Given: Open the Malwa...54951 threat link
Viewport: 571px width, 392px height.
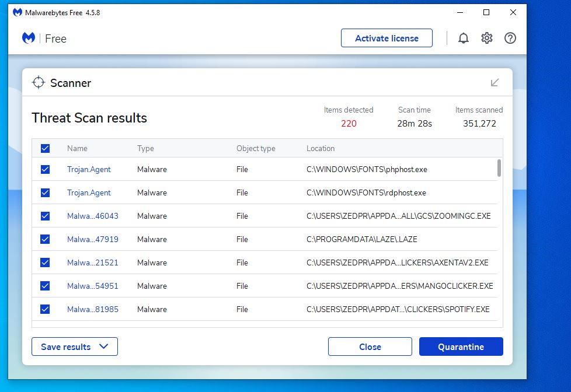Looking at the screenshot, I should 92,286.
